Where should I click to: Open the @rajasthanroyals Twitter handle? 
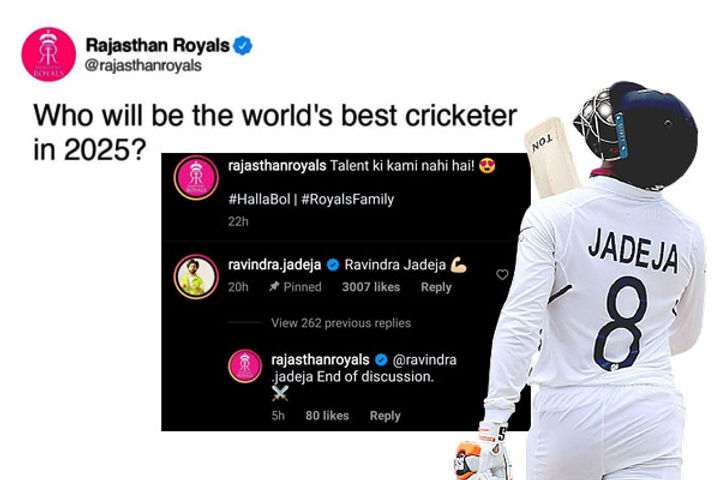(x=143, y=65)
